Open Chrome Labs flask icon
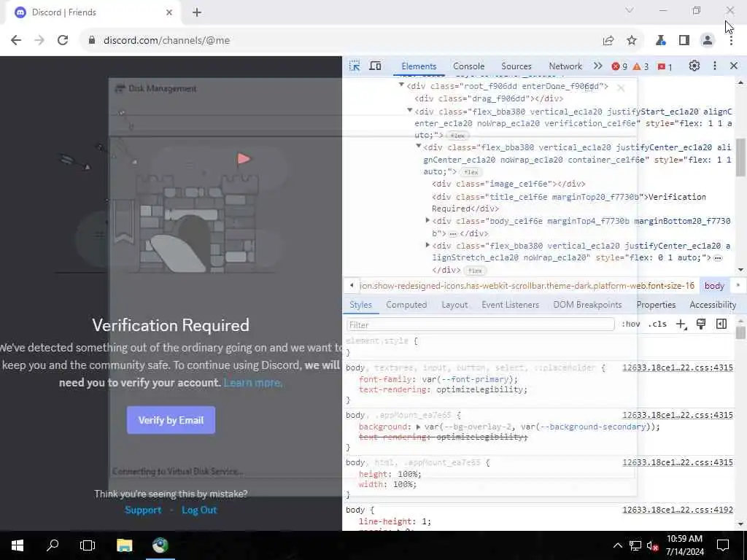This screenshot has width=747, height=560. (x=660, y=41)
